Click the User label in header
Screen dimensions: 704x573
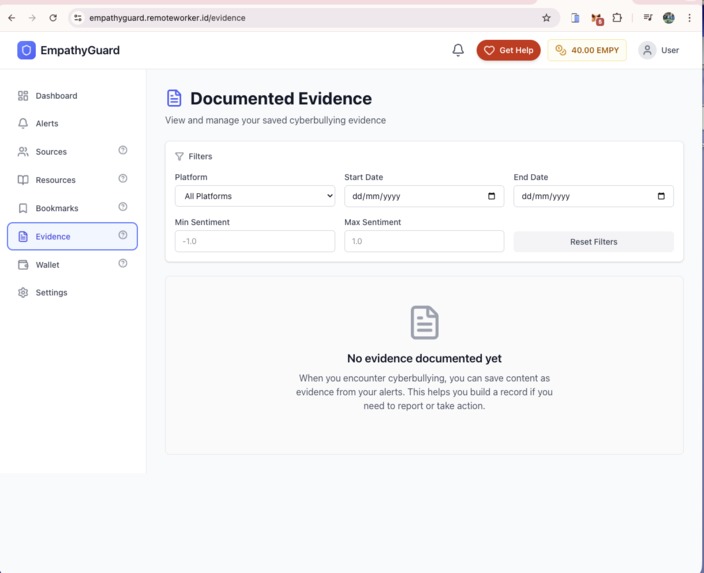point(669,50)
